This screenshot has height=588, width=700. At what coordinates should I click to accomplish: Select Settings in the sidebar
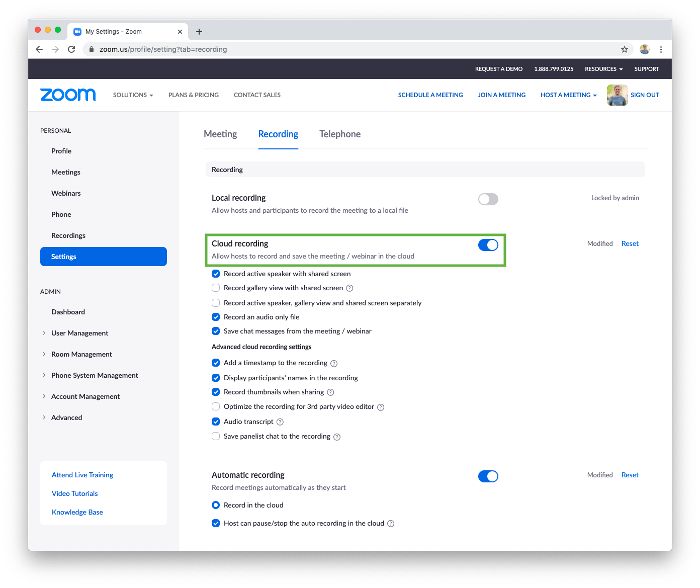(x=104, y=257)
